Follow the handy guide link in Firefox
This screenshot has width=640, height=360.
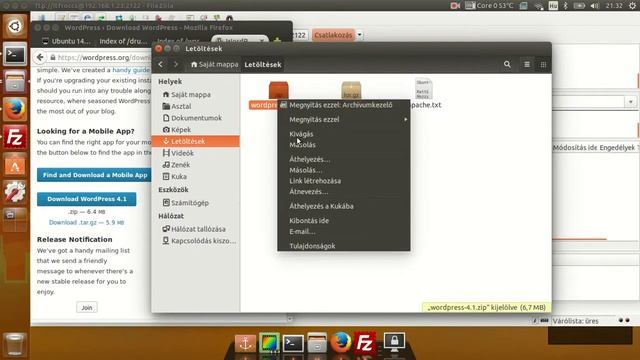131,70
